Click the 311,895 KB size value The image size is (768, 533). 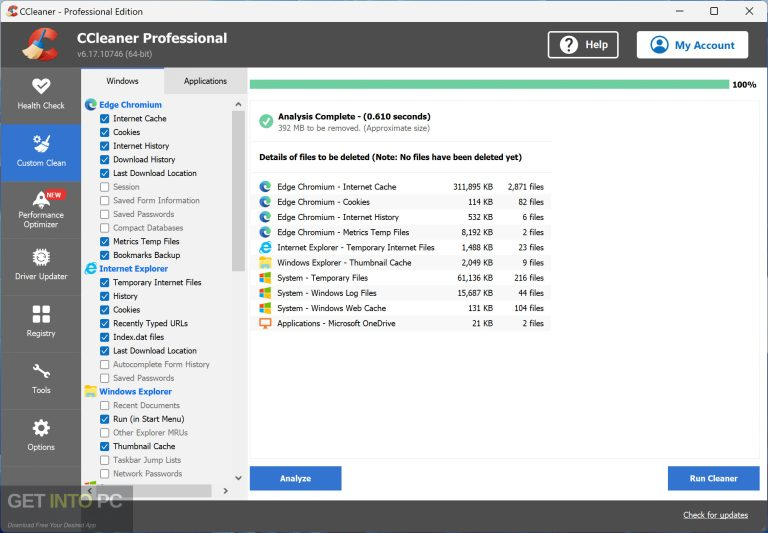pyautogui.click(x=473, y=187)
